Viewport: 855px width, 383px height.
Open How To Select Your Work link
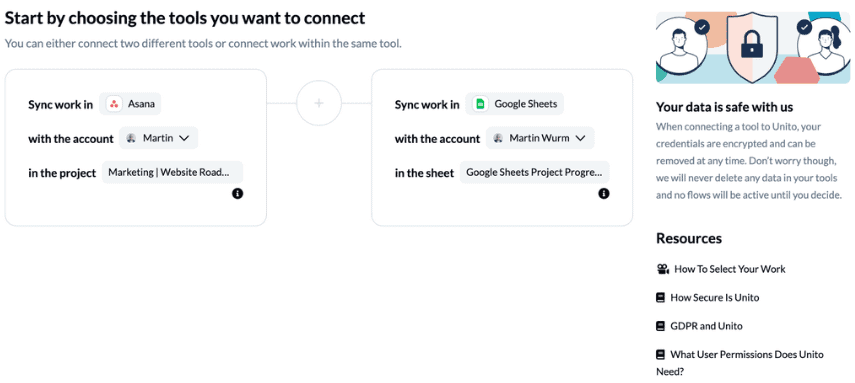[730, 269]
